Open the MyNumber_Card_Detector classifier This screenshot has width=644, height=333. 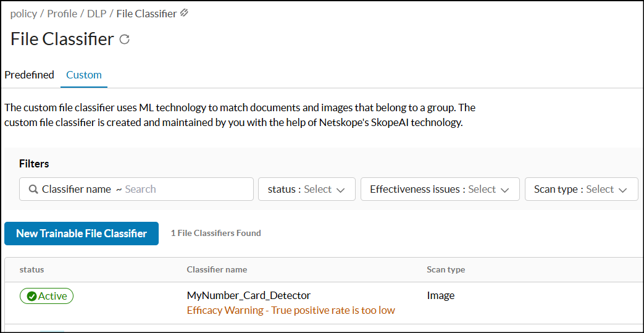[x=248, y=295]
